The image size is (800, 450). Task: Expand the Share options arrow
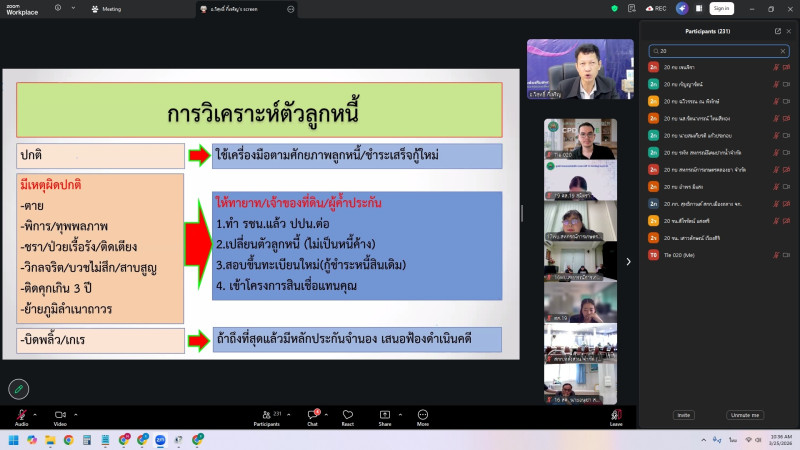tap(400, 414)
